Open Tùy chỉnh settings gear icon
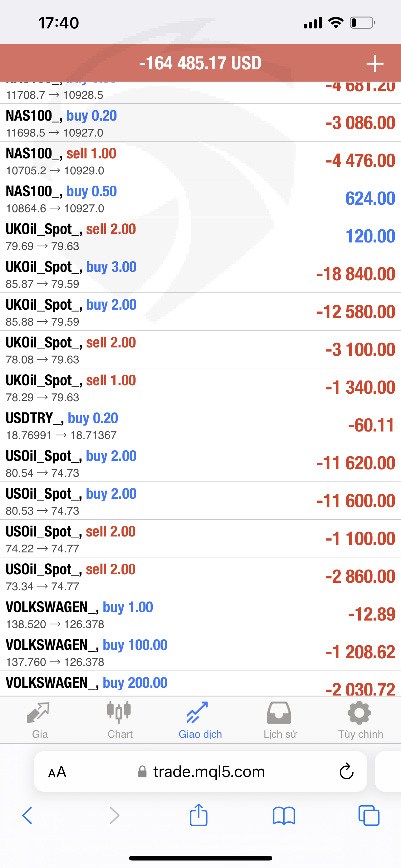The height and width of the screenshot is (868, 401). pos(359,712)
